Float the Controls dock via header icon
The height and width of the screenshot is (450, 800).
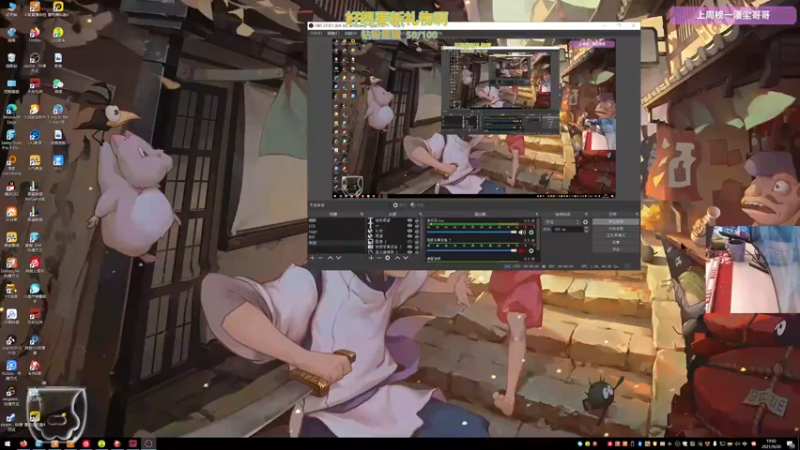coord(637,214)
